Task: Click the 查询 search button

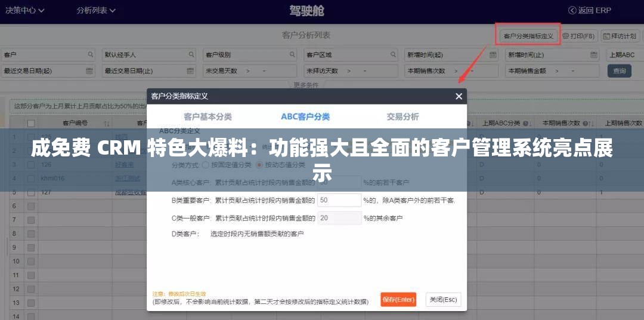Action: coord(620,70)
